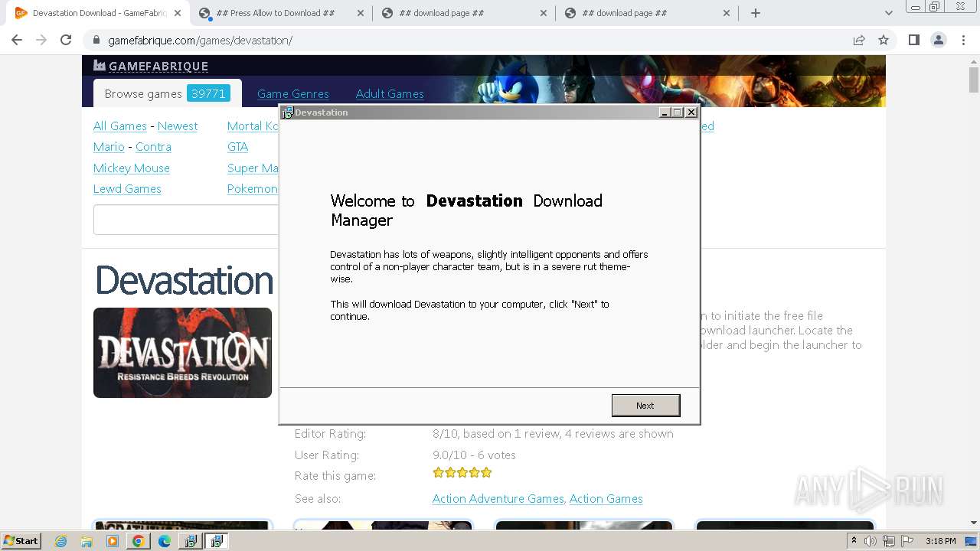Open GTA games link

pos(237,147)
